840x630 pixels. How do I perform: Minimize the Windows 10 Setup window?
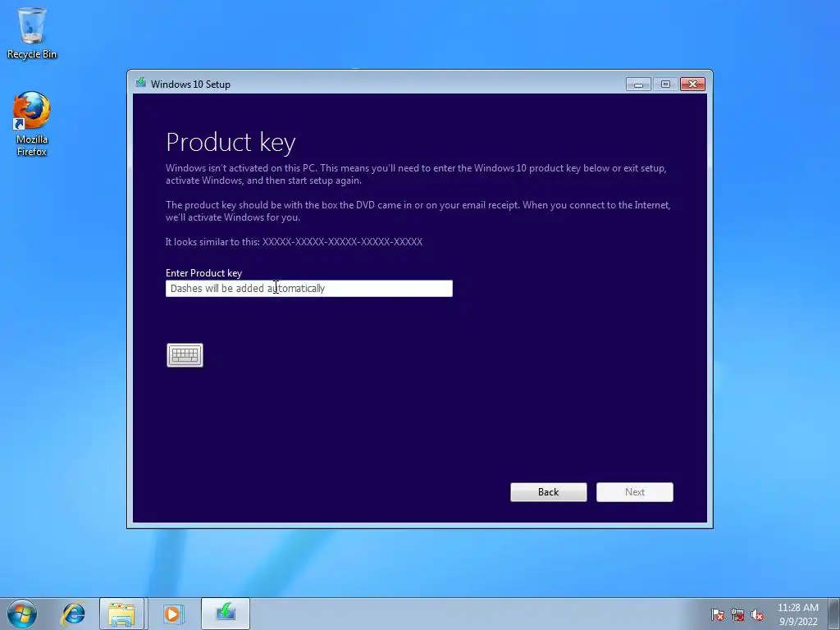(x=638, y=84)
